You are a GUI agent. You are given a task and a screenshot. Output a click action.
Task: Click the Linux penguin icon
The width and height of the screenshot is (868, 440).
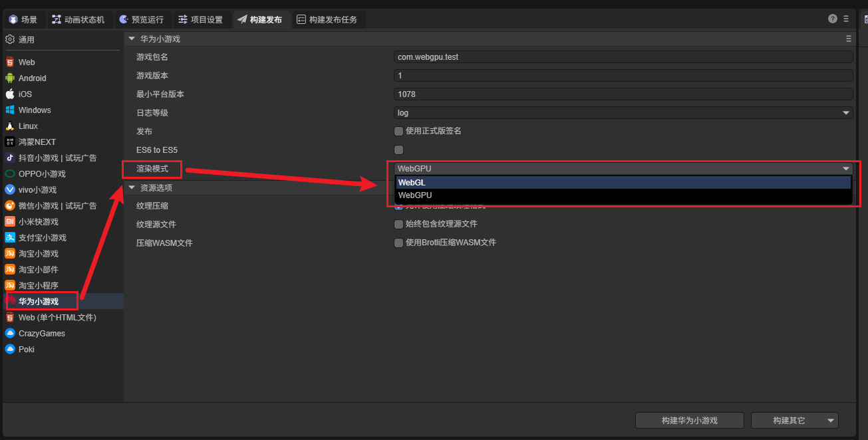point(10,126)
